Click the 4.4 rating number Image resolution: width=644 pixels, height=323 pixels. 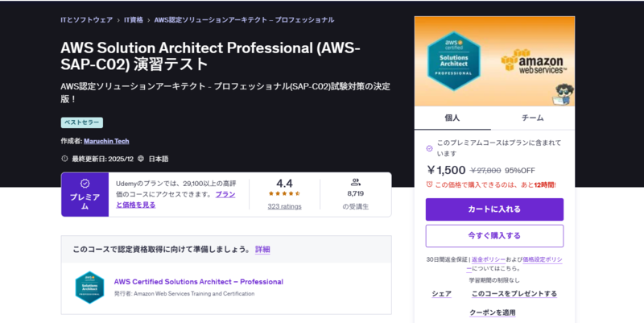tap(284, 184)
